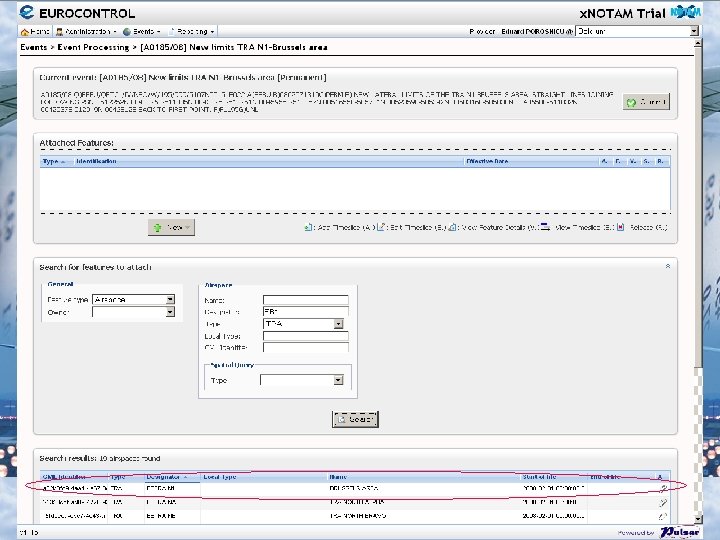Click the Name results column header
Image resolution: width=720 pixels, height=540 pixels.
point(423,477)
